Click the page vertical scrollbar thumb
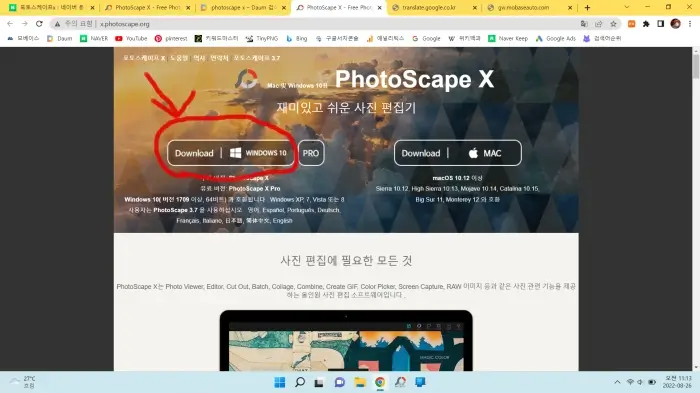The image size is (700, 393). tap(696, 67)
